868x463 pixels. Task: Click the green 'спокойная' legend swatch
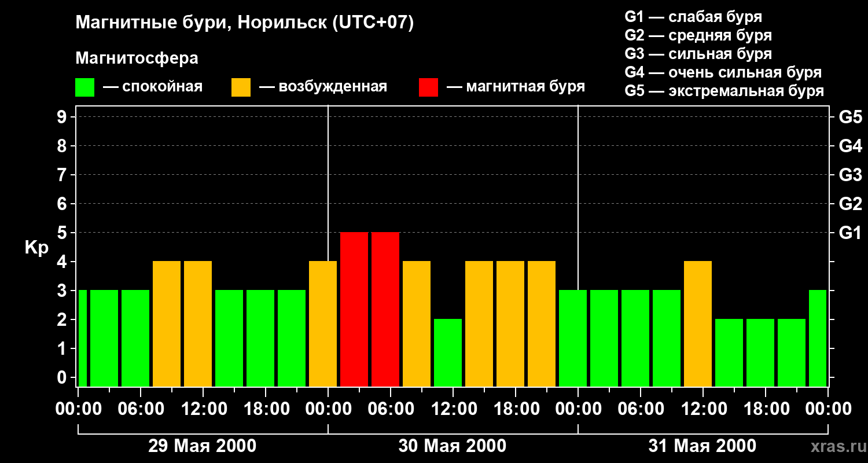click(85, 87)
